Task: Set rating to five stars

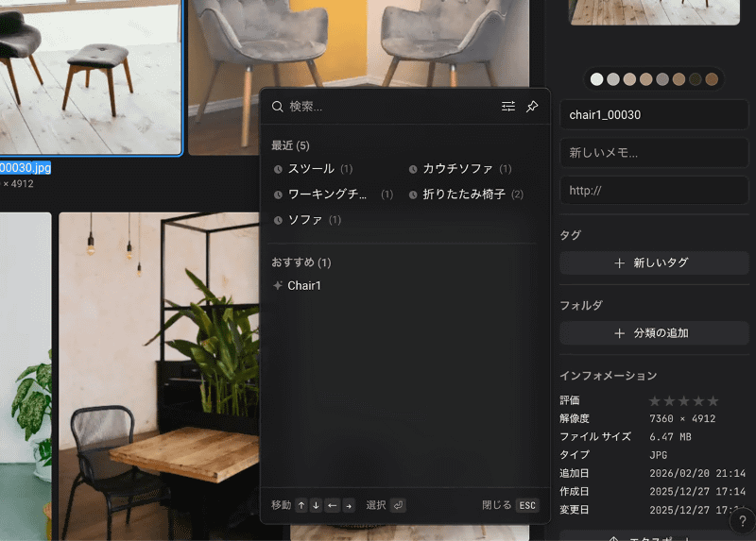Action: pyautogui.click(x=713, y=401)
